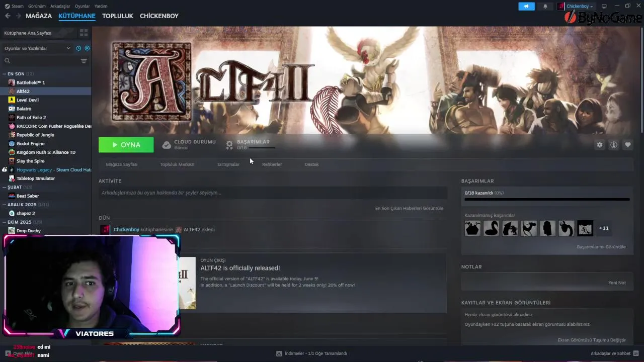Screen dimensions: 644x362
Task: Open the Tartışmalar tab
Action: 228,164
